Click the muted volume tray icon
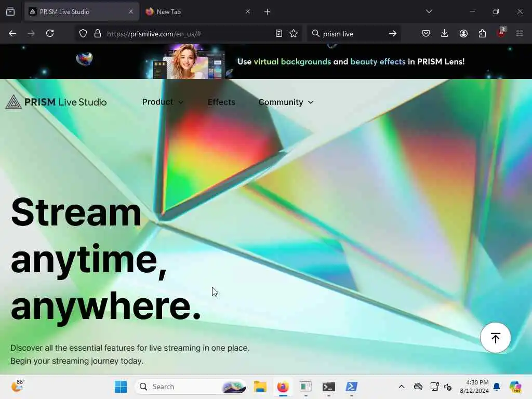The image size is (532, 399). 448,387
